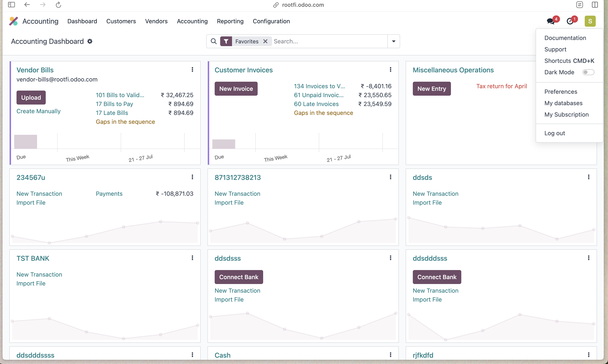
Task: Open Vendor Bills three-dot menu
Action: (x=192, y=70)
